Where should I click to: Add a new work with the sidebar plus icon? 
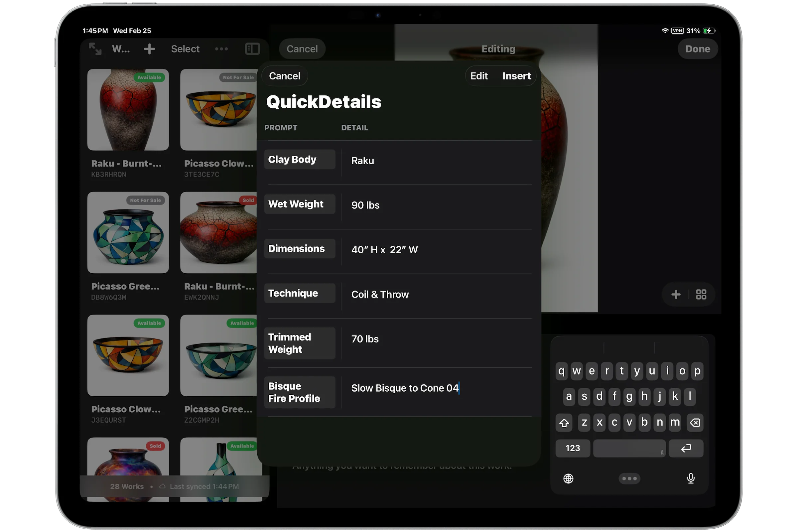click(x=149, y=49)
